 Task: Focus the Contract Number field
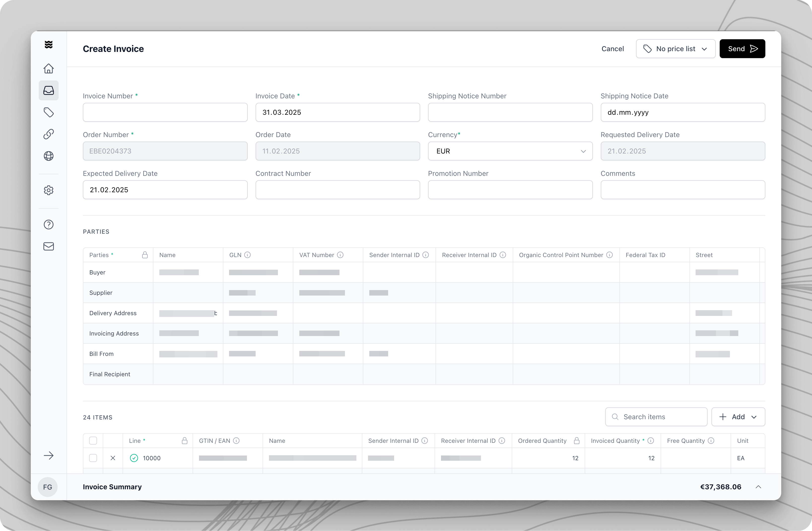click(x=338, y=190)
